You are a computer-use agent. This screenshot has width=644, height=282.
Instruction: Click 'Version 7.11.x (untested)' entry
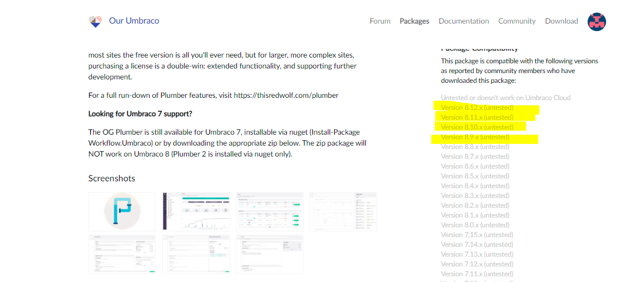click(x=477, y=274)
